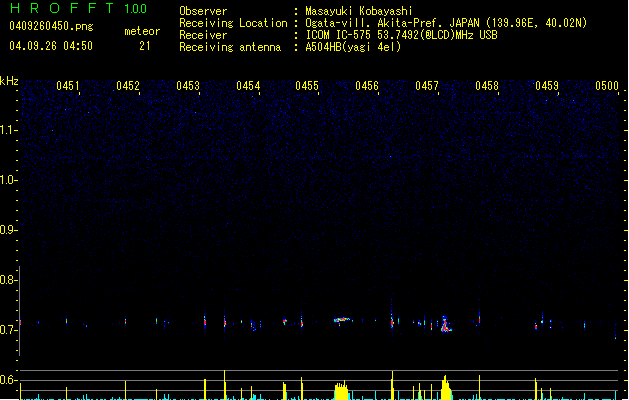Click the wide yellow power peak after 0455

[x=341, y=390]
